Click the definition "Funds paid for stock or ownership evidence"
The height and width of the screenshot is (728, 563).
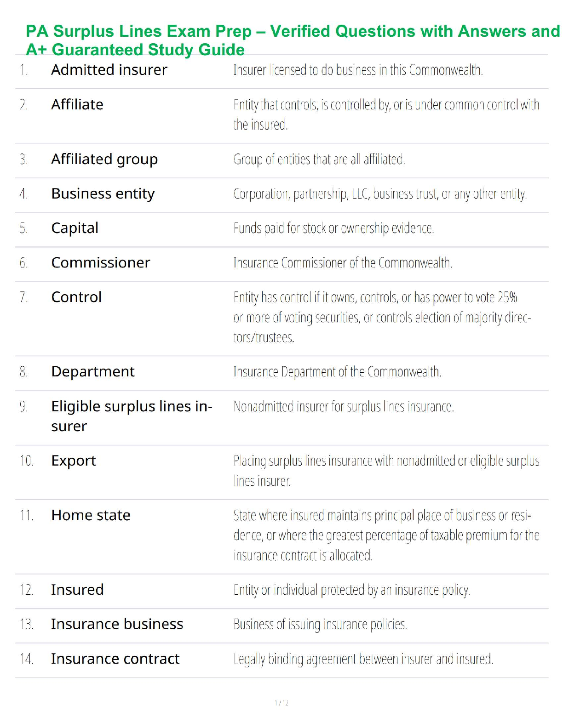(x=333, y=228)
